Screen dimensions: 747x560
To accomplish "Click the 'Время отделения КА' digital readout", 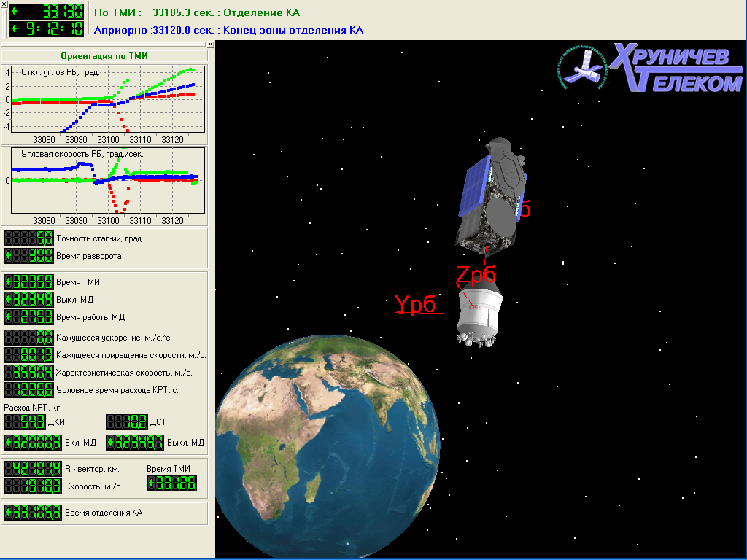I will 32,513.
